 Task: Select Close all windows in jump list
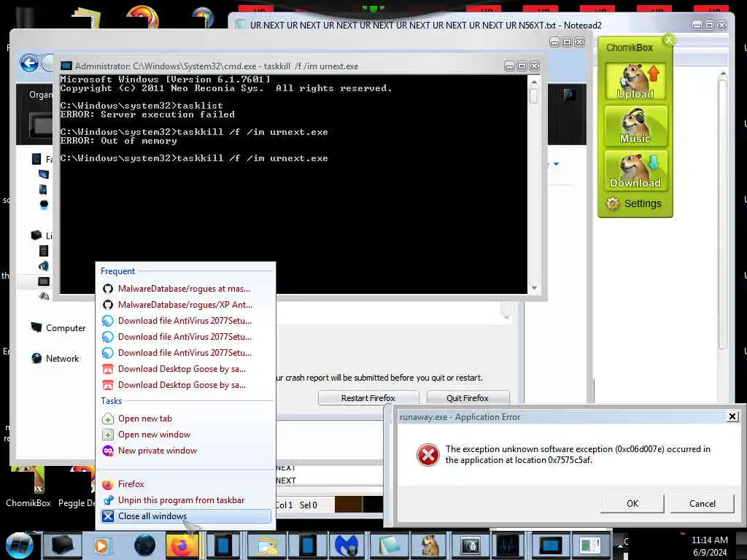pos(185,516)
